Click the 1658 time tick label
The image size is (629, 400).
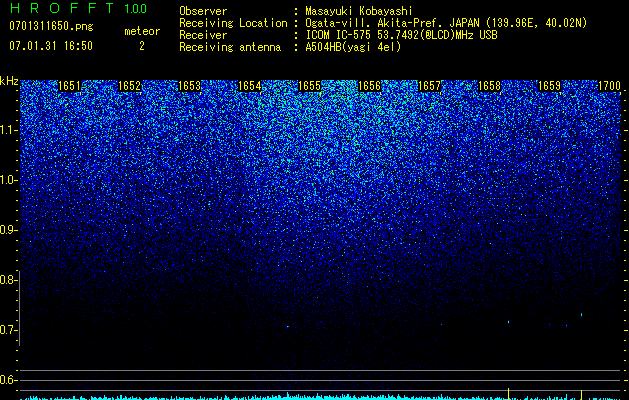pyautogui.click(x=490, y=86)
